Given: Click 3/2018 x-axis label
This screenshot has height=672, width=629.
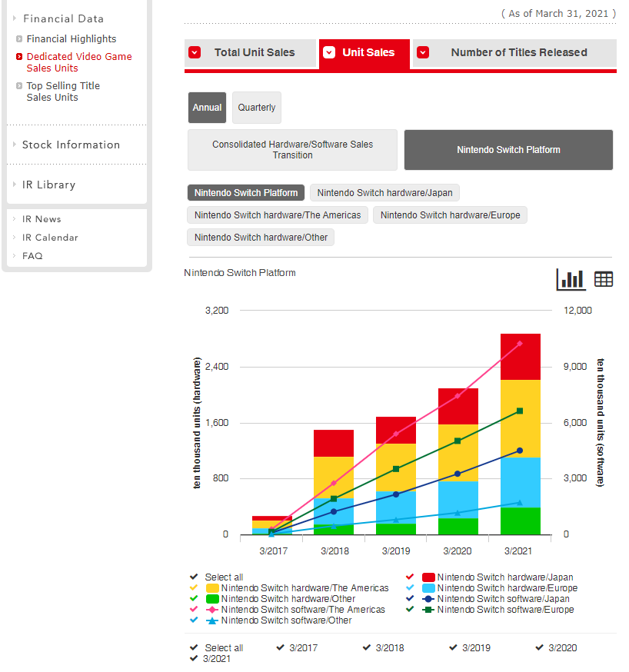Looking at the screenshot, I should click(334, 551).
